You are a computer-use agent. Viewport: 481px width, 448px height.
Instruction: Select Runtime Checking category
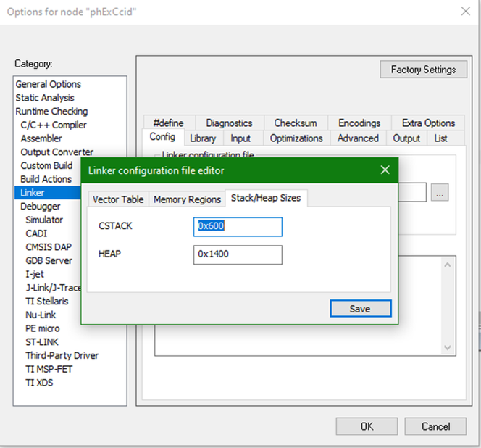pos(51,111)
